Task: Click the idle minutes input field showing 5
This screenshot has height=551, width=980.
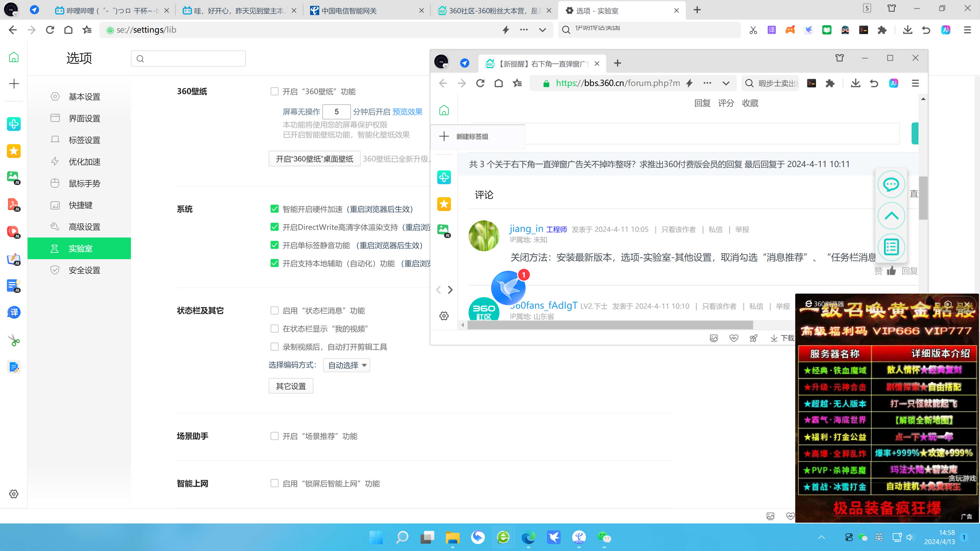Action: [x=336, y=112]
